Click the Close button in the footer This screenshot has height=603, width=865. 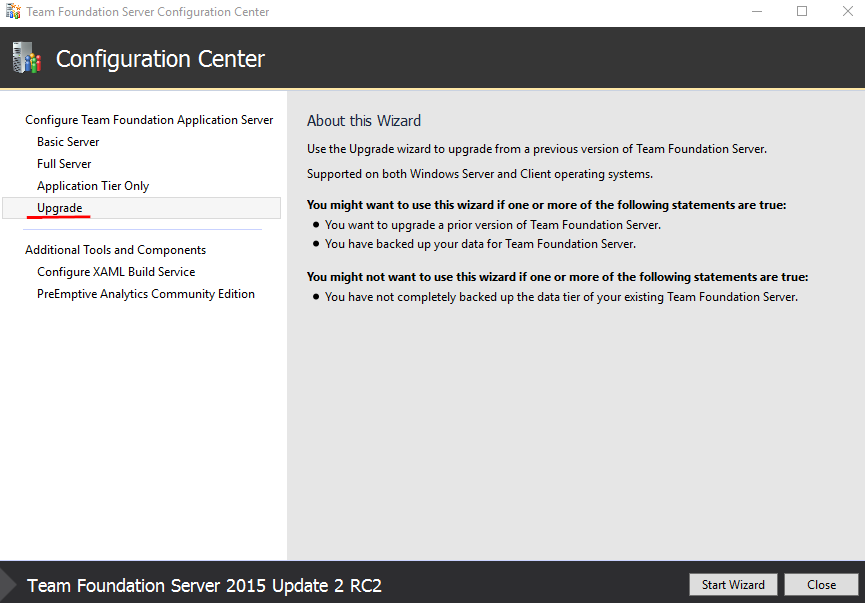[821, 585]
